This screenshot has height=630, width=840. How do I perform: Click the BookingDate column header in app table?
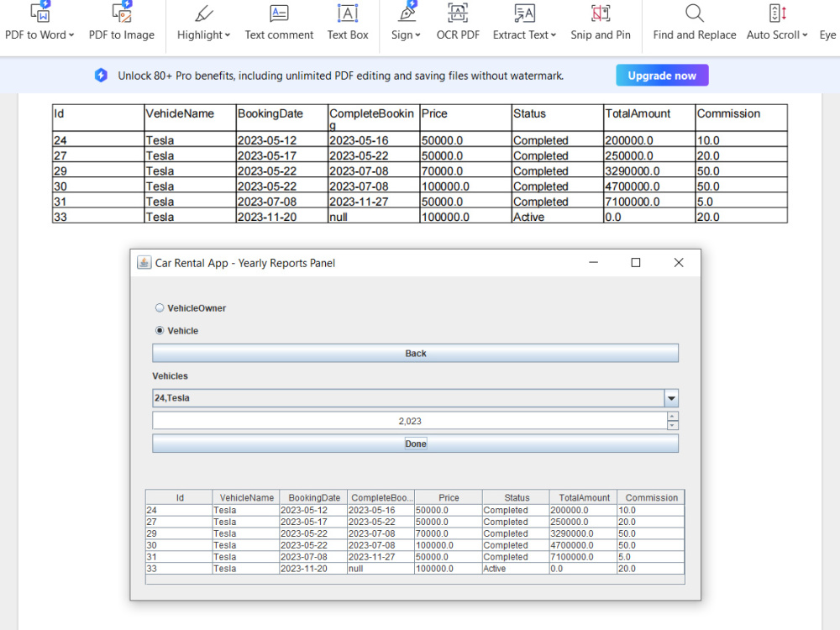(314, 497)
